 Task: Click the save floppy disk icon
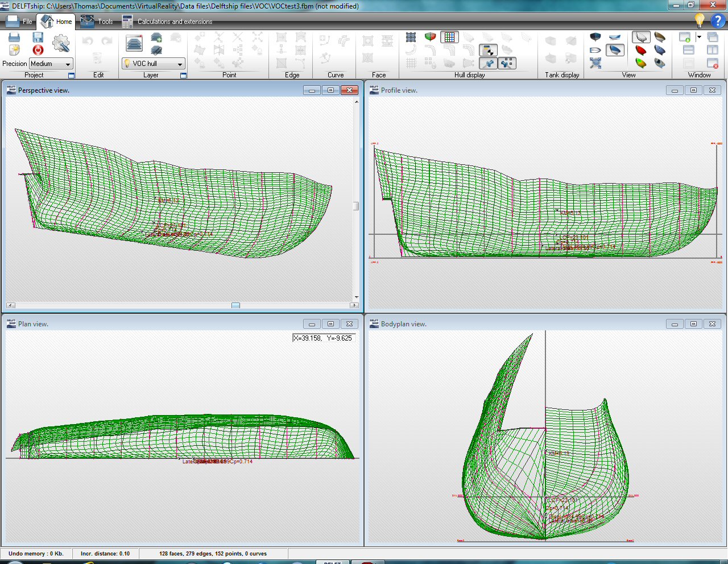(x=38, y=38)
